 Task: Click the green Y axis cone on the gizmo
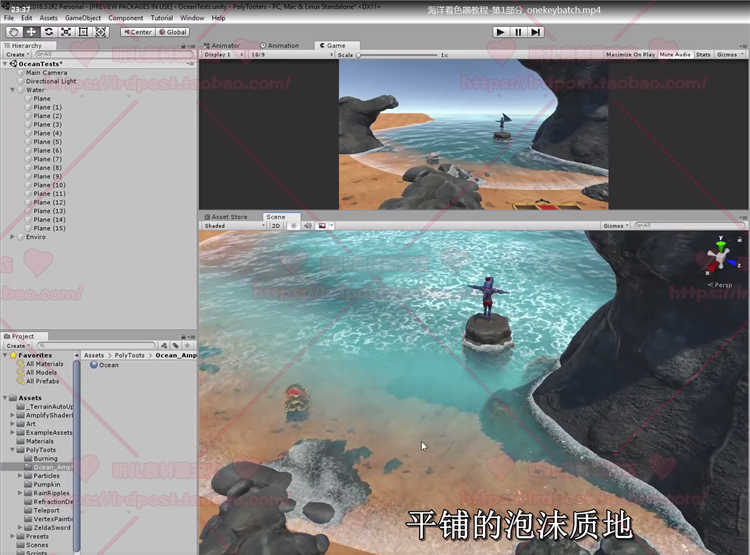(721, 244)
